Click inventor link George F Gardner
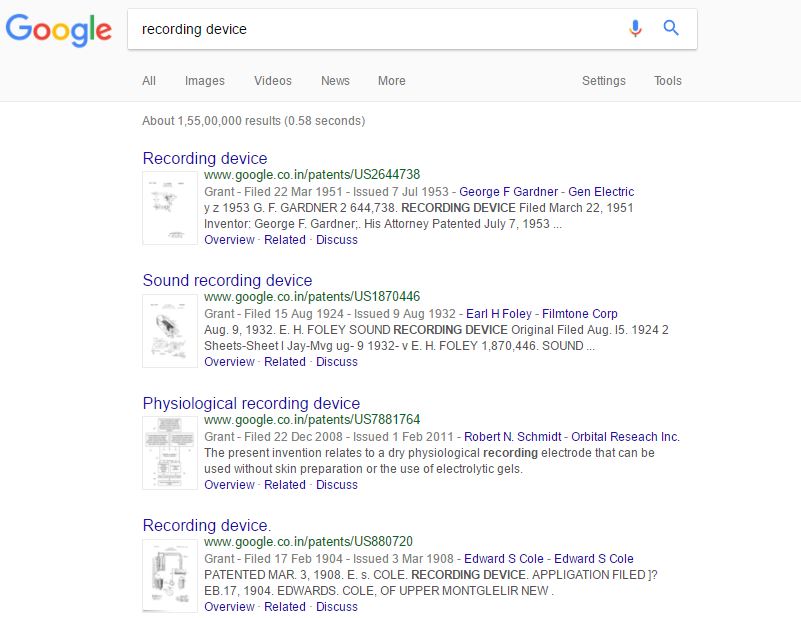 coord(509,192)
